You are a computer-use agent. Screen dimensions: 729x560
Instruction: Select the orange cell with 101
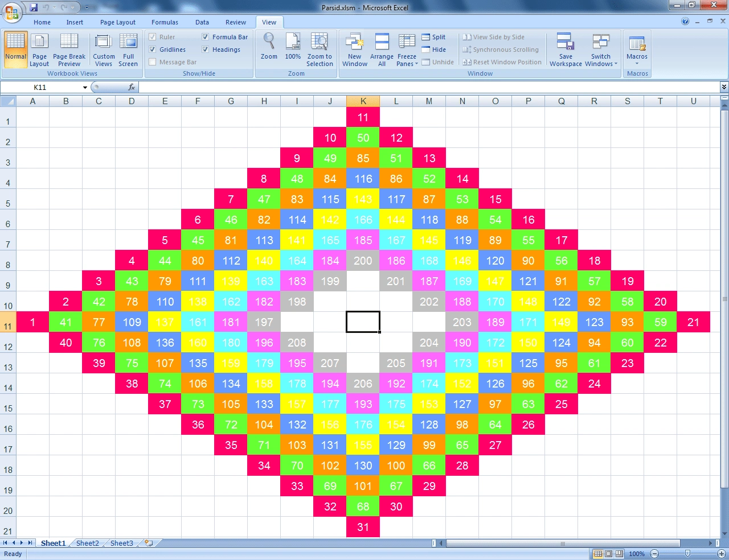click(363, 486)
